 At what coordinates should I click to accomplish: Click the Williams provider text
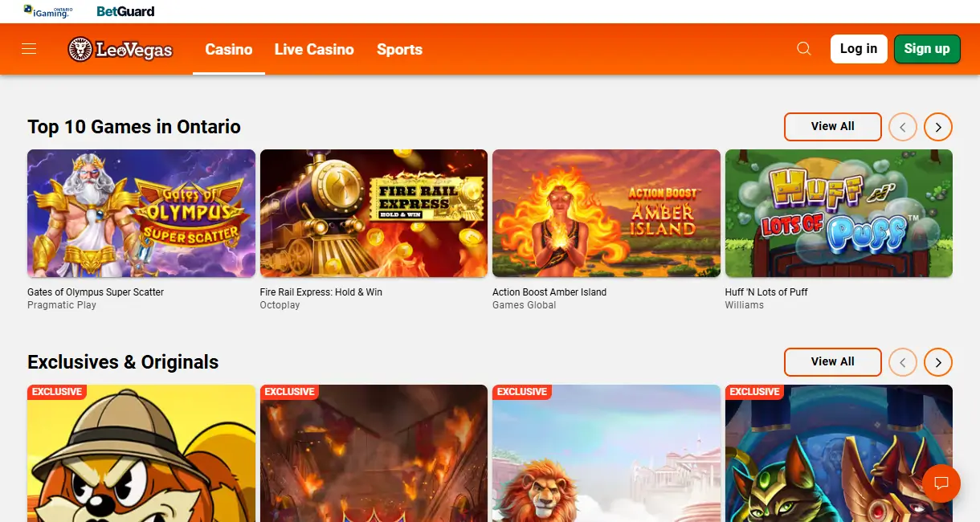tap(745, 305)
